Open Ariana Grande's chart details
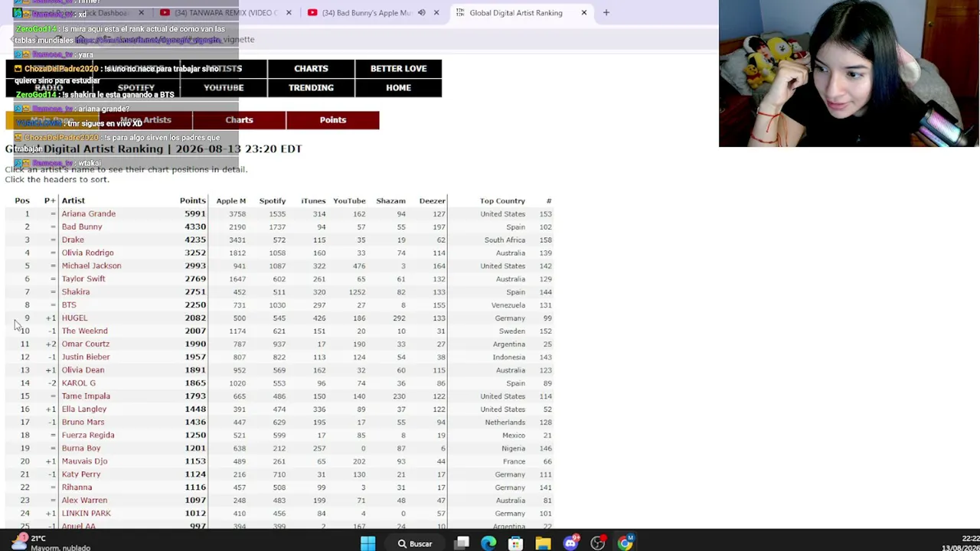This screenshot has width=980, height=551. coord(89,214)
